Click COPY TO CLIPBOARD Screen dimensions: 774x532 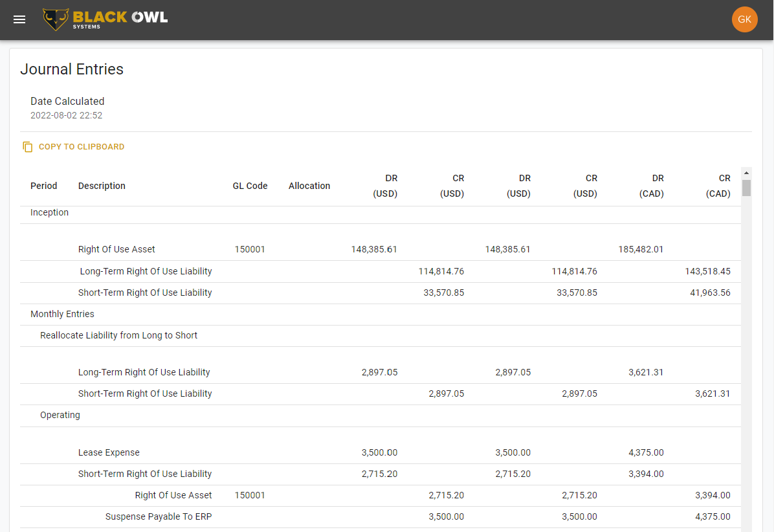[x=81, y=146]
